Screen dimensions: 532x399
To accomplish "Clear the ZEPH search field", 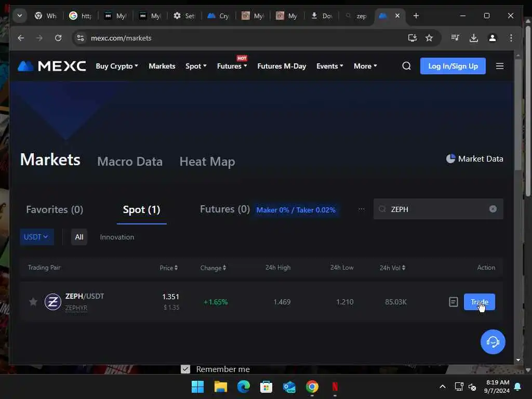I will 493,209.
